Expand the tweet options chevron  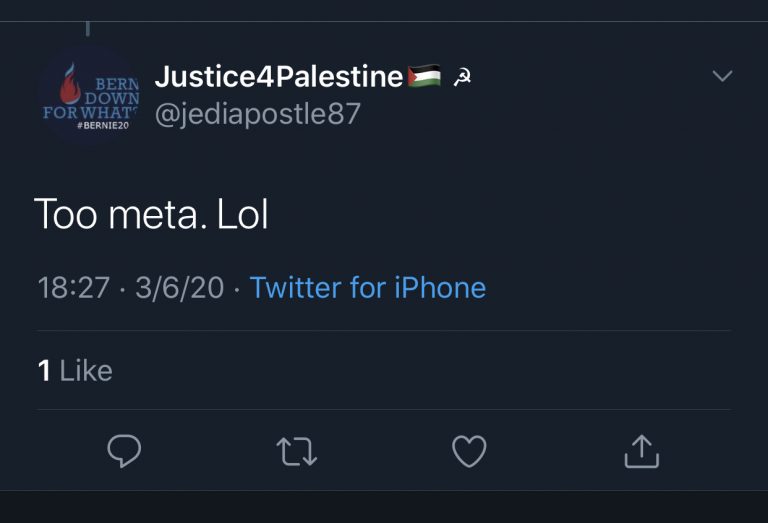click(722, 76)
